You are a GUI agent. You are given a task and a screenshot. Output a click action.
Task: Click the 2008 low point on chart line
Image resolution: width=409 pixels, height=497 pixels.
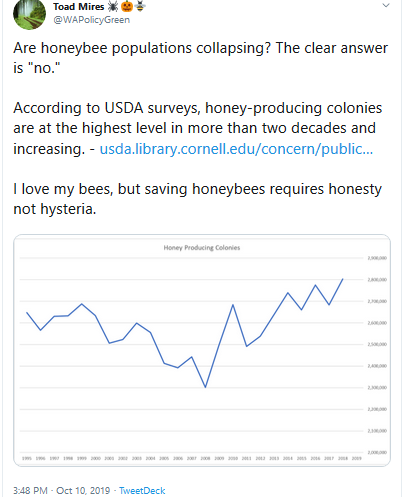point(205,387)
